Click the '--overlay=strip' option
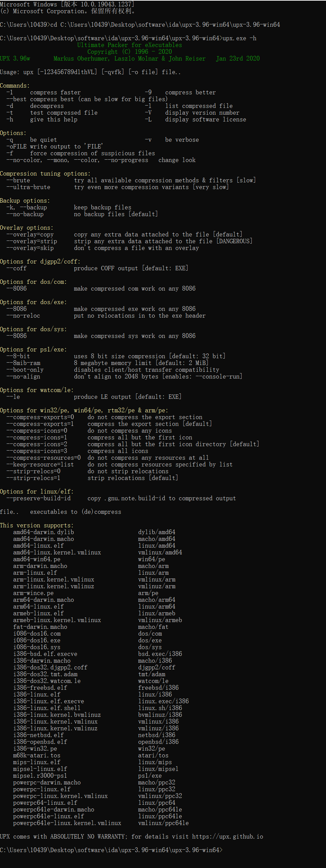 [32, 241]
